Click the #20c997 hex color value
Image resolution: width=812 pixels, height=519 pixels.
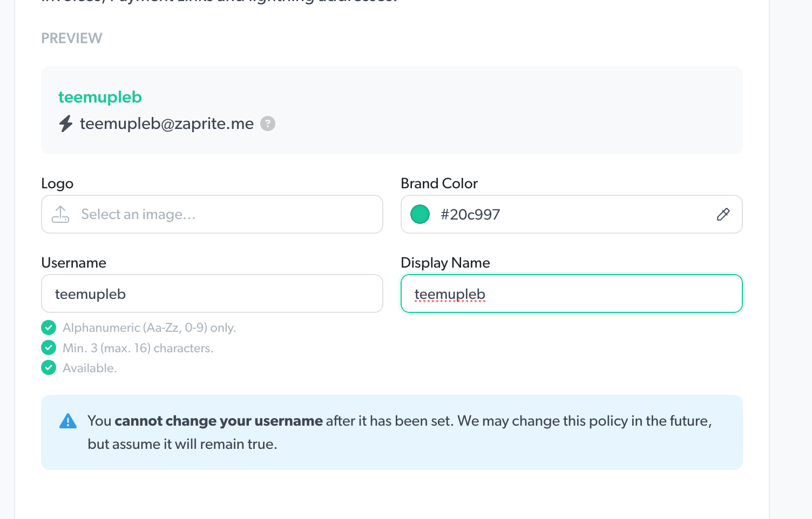tap(470, 214)
